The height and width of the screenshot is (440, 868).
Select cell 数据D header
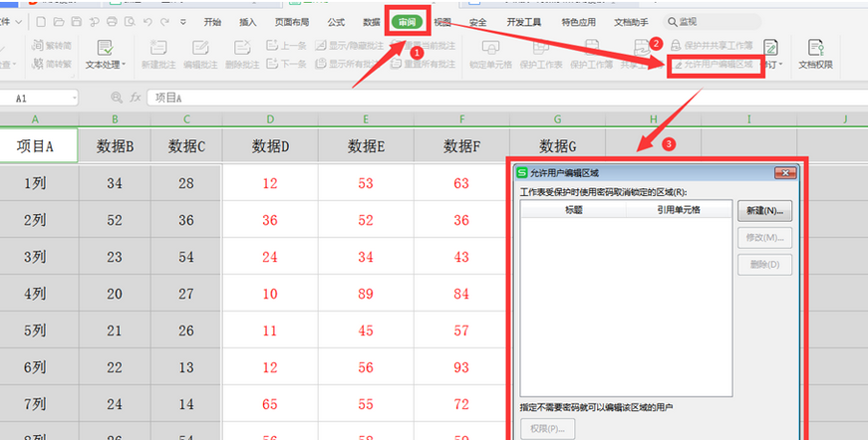(270, 146)
